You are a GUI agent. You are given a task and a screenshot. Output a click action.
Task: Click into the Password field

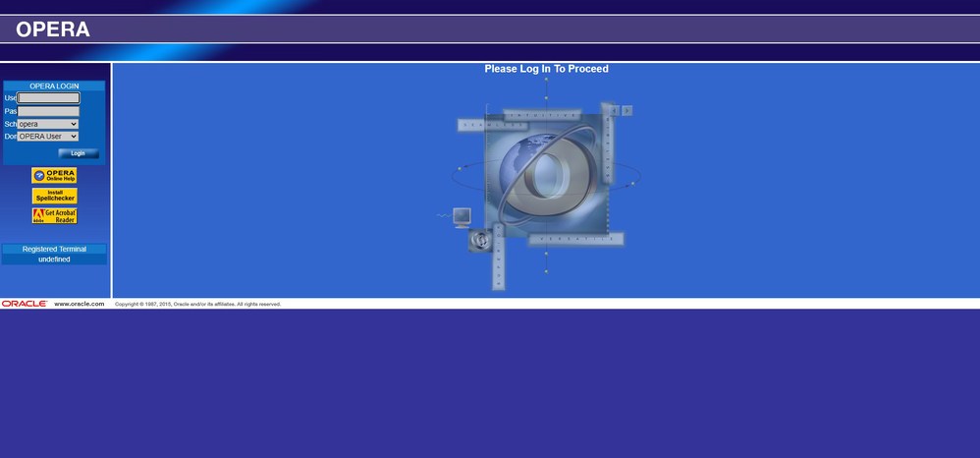[48, 111]
